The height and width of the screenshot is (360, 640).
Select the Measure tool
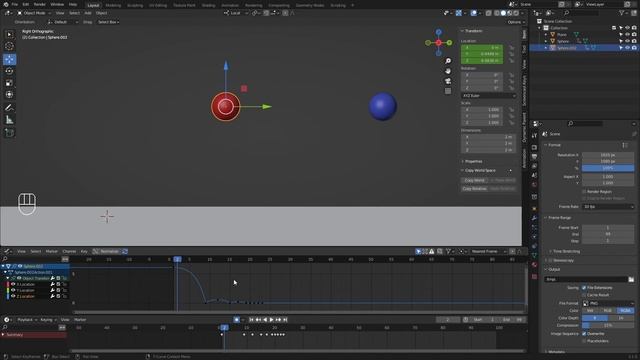coord(9,120)
